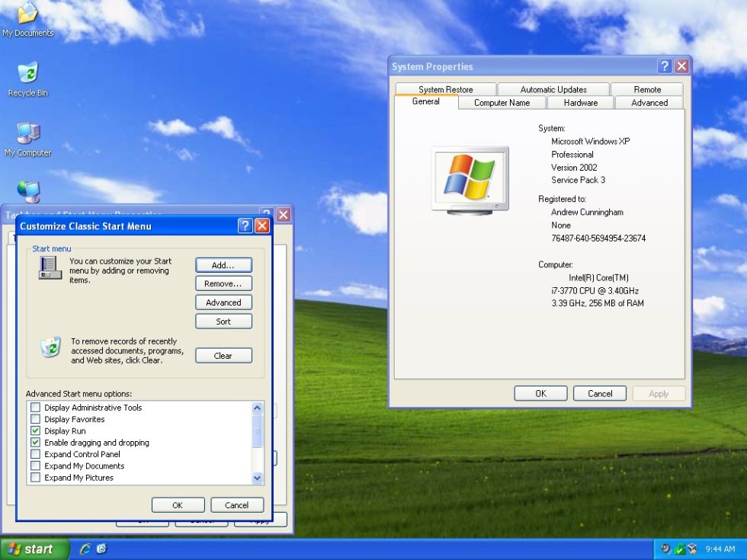
Task: Click the Clear button for recent documents
Action: click(223, 355)
